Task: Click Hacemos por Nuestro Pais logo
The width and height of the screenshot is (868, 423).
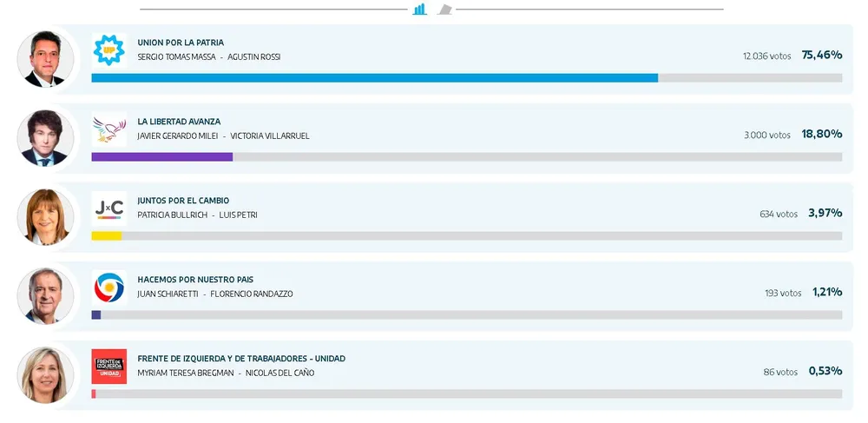Action: click(x=109, y=288)
